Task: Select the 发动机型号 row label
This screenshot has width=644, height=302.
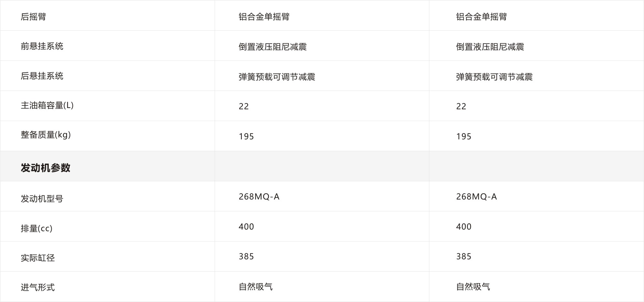Action: [x=42, y=199]
